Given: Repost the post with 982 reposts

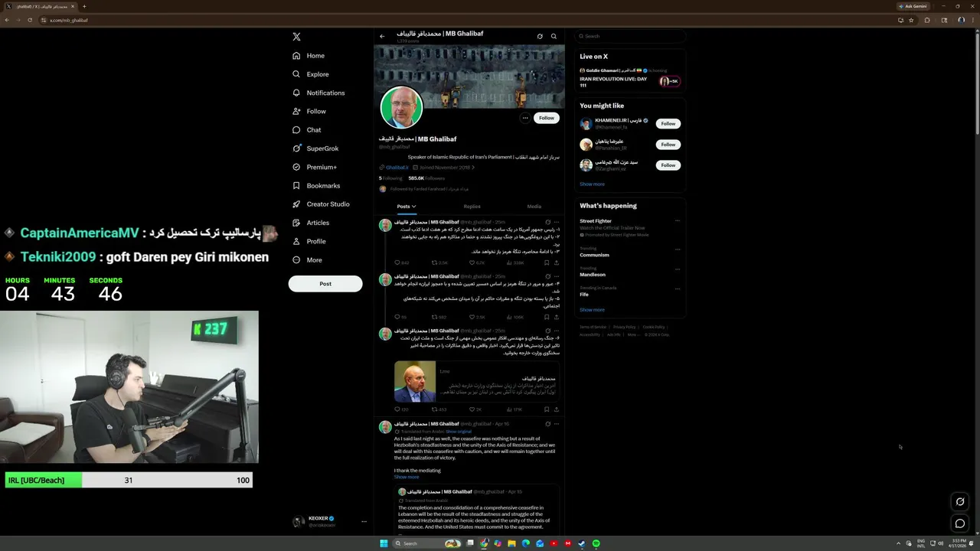Looking at the screenshot, I should click(x=435, y=317).
